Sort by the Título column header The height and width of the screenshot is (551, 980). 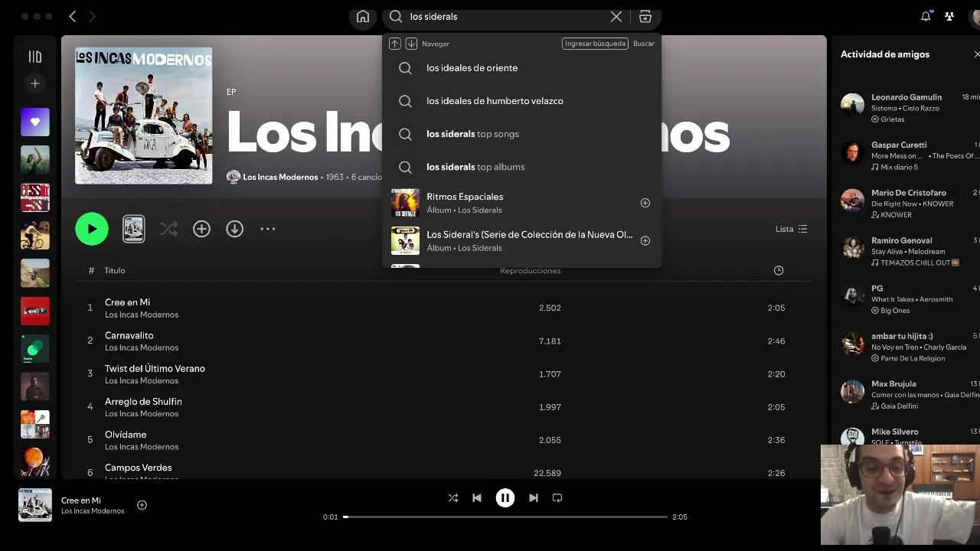[115, 270]
